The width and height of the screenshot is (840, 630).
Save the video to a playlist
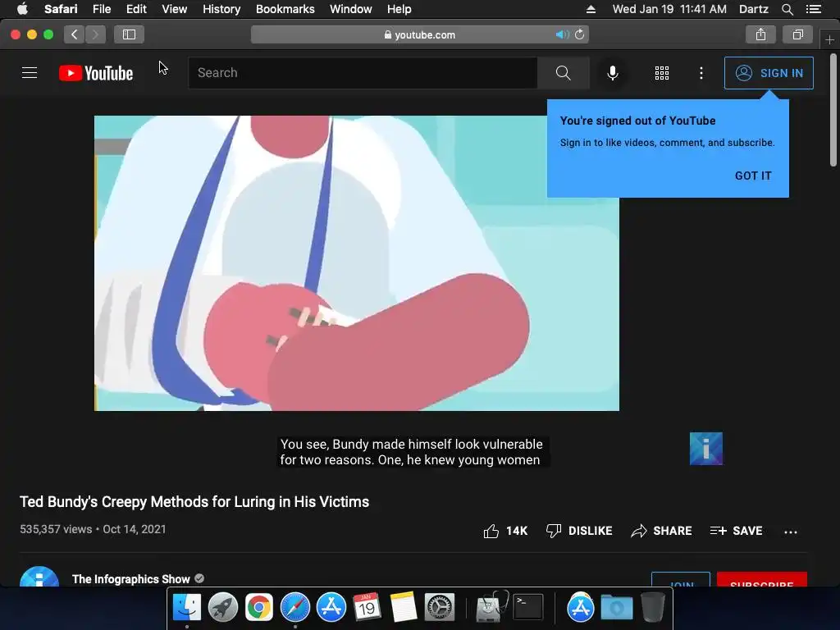click(x=736, y=531)
